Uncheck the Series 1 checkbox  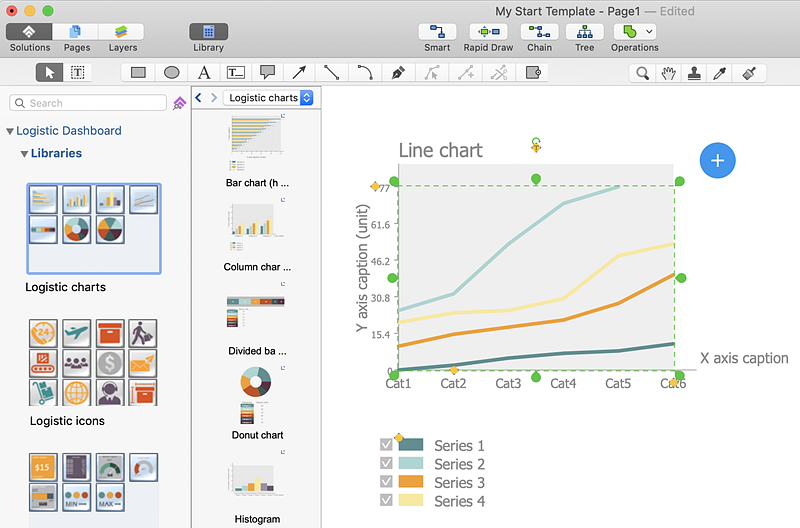pyautogui.click(x=386, y=445)
